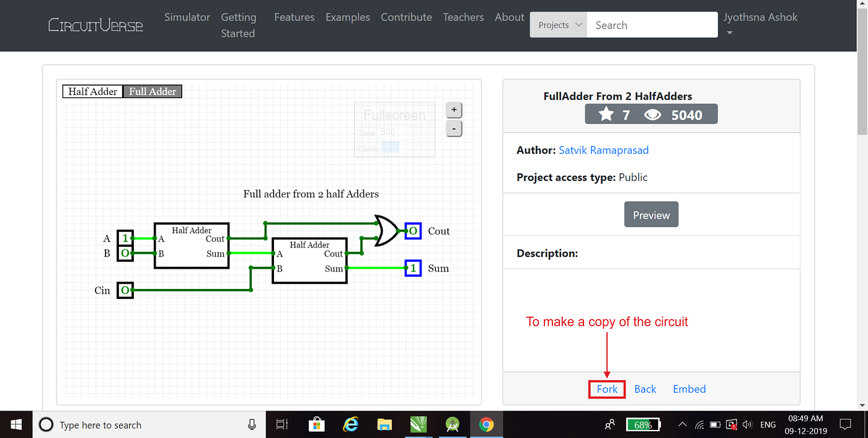Click the Preview button

(x=651, y=214)
